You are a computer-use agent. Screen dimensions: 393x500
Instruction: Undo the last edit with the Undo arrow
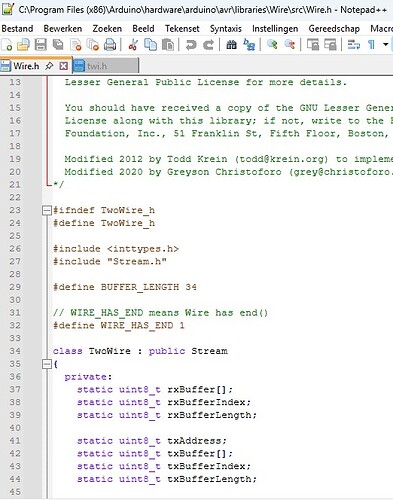(x=191, y=44)
